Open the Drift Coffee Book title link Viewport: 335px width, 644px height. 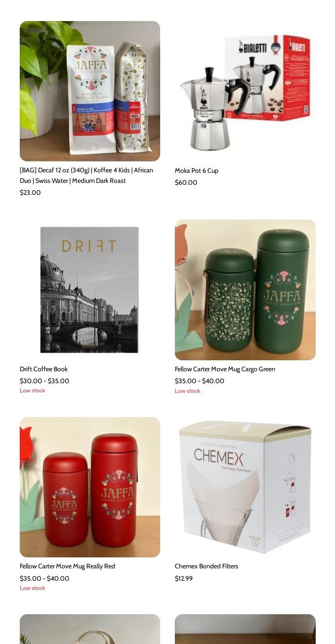coord(44,369)
